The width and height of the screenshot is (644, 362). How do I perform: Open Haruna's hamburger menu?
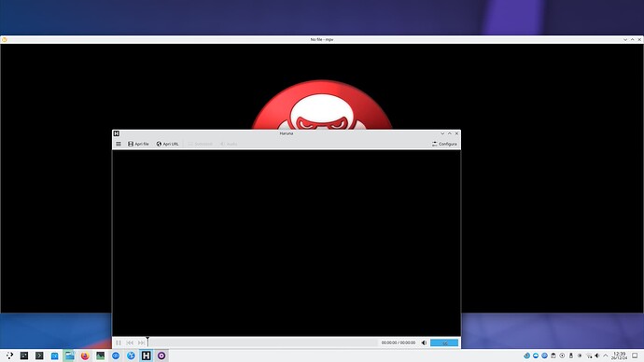click(119, 144)
